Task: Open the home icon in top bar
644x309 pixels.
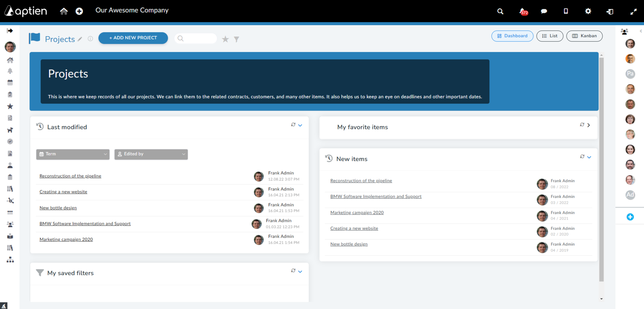Action: pyautogui.click(x=64, y=11)
